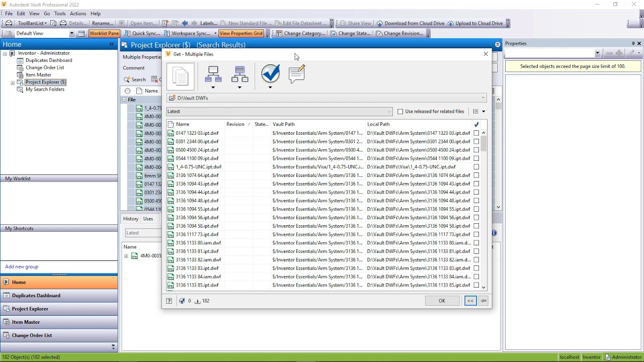Click the Search button in Project Explorer
The height and width of the screenshot is (362, 644).
pyautogui.click(x=135, y=79)
